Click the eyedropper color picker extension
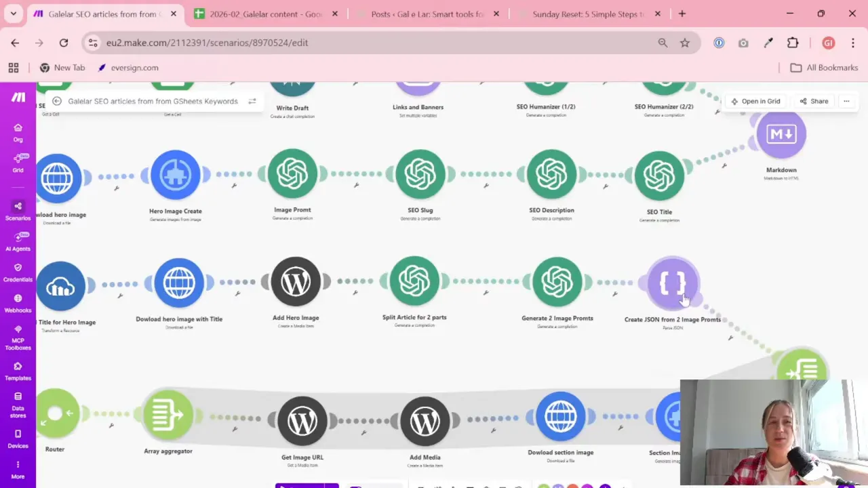Viewport: 868px width, 488px height. point(768,43)
